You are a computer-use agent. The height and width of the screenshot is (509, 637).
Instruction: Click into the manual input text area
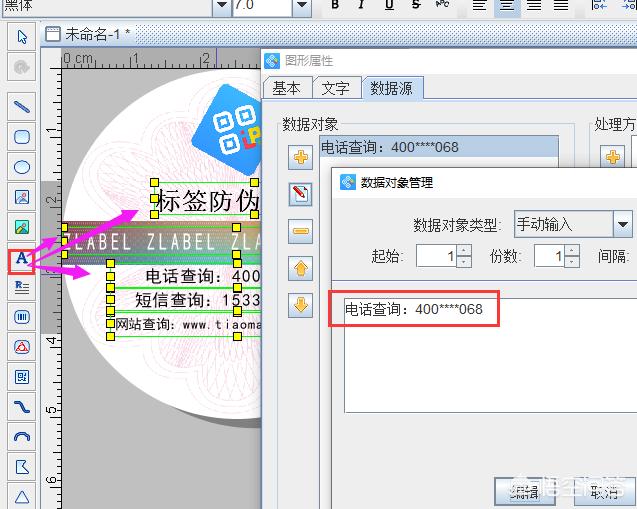490,355
